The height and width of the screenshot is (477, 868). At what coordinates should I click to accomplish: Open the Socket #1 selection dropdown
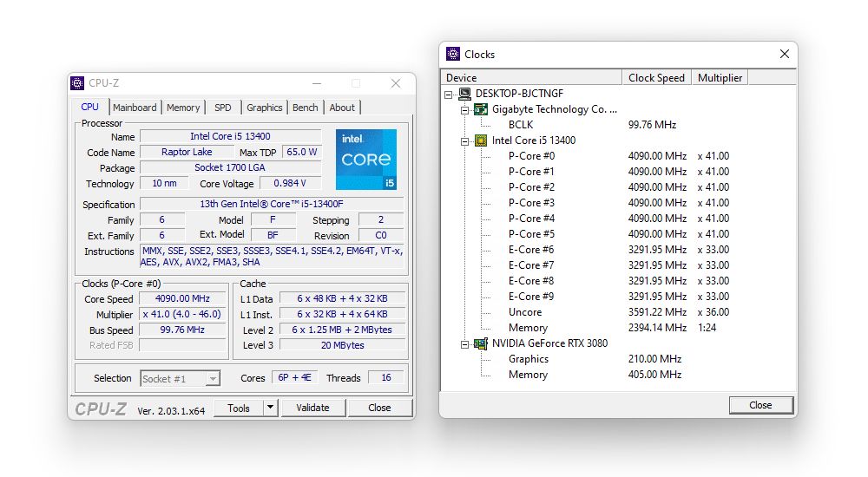point(213,378)
